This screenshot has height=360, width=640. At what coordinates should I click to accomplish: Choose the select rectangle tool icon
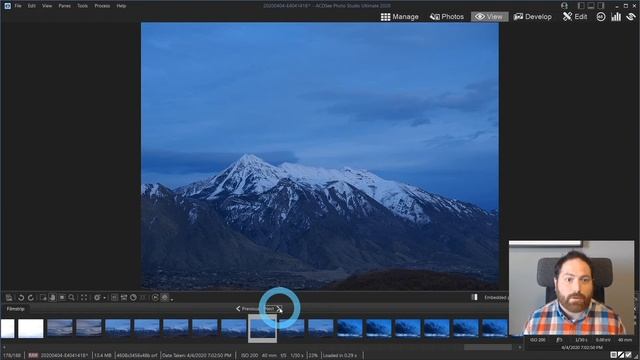pyautogui.click(x=42, y=298)
